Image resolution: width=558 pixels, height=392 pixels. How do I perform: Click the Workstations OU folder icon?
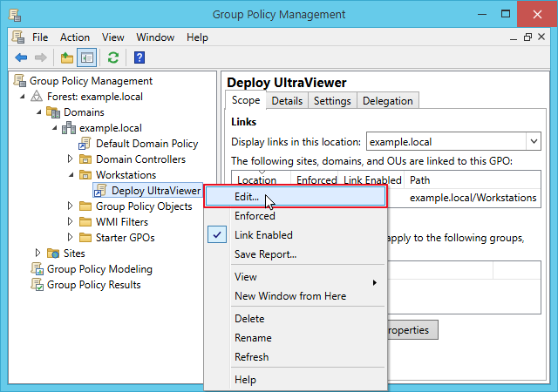point(85,175)
